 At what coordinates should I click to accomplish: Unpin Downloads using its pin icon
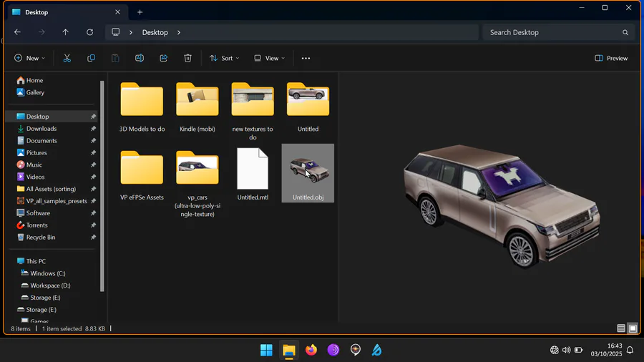coord(93,129)
